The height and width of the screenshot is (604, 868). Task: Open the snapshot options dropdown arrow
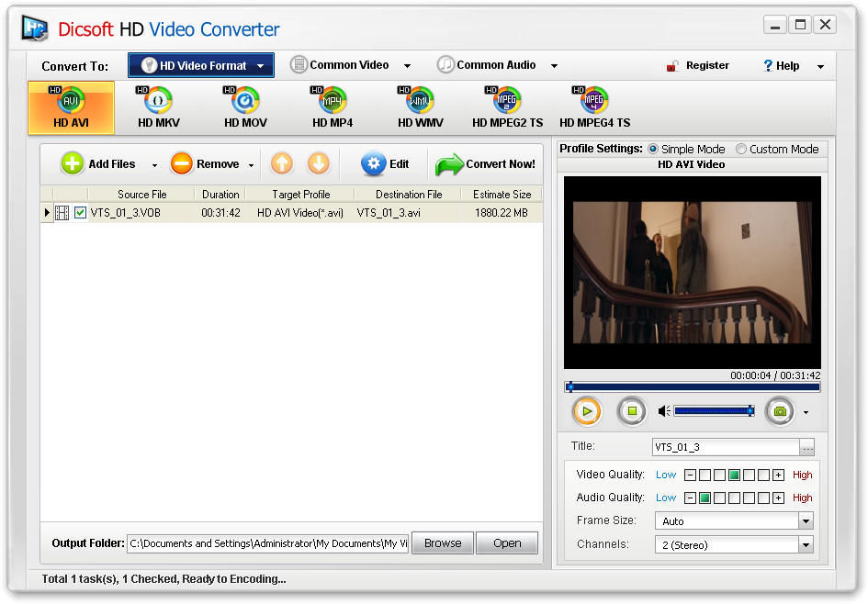[806, 412]
